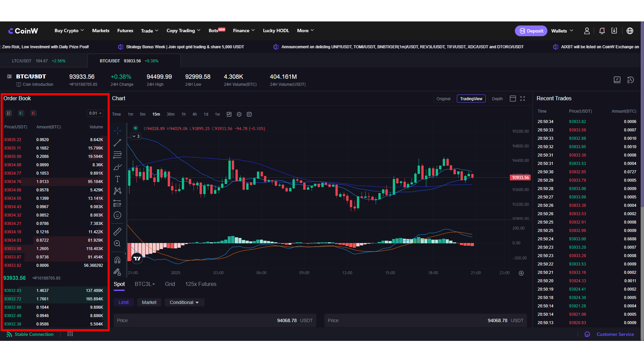Screen dimensions: 644x362
Task: Open the Lucky HODL page
Action: click(x=276, y=31)
